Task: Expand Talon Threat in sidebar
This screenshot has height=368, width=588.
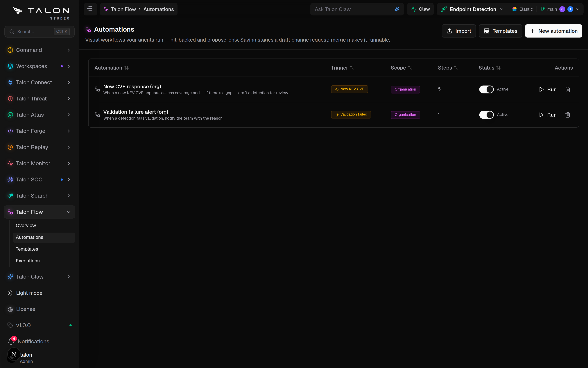Action: 39,99
